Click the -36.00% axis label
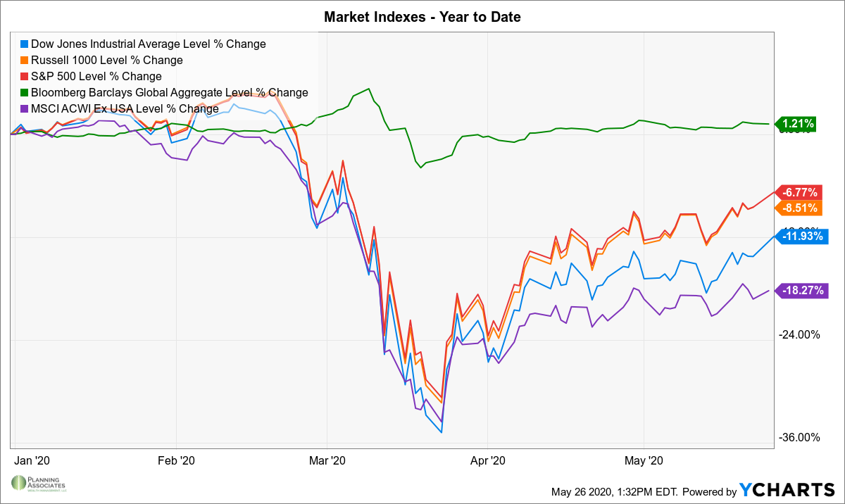 (x=799, y=436)
